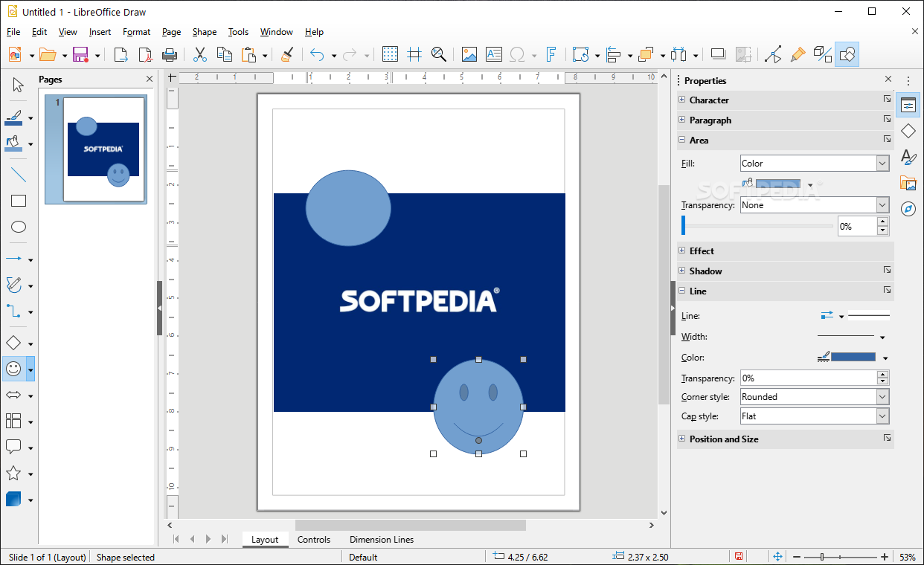Switch to Controls layer tab

(x=314, y=540)
